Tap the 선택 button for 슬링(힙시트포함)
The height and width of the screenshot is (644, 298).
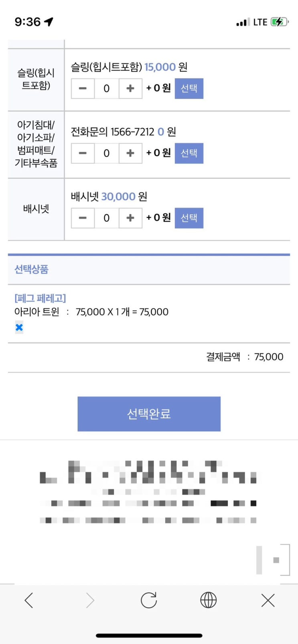tap(189, 89)
